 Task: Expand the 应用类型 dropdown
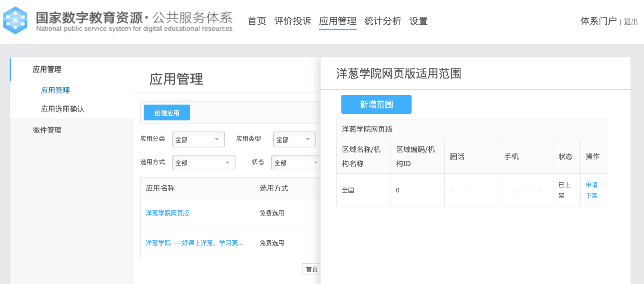[294, 139]
